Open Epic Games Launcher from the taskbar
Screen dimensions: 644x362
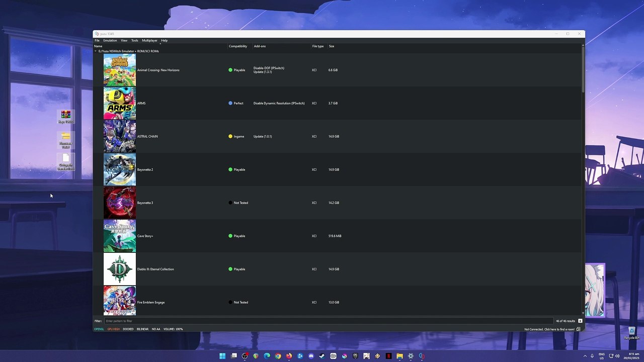(x=355, y=356)
